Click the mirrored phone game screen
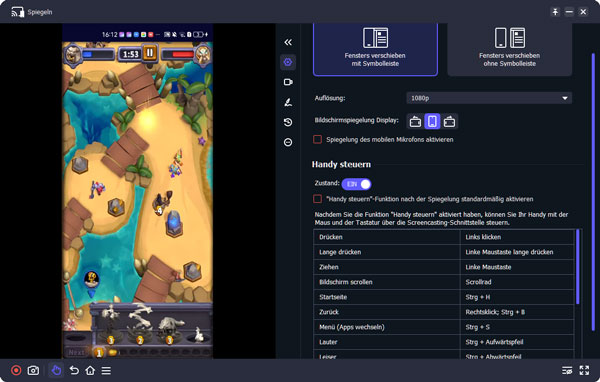The image size is (600, 382). [137, 191]
